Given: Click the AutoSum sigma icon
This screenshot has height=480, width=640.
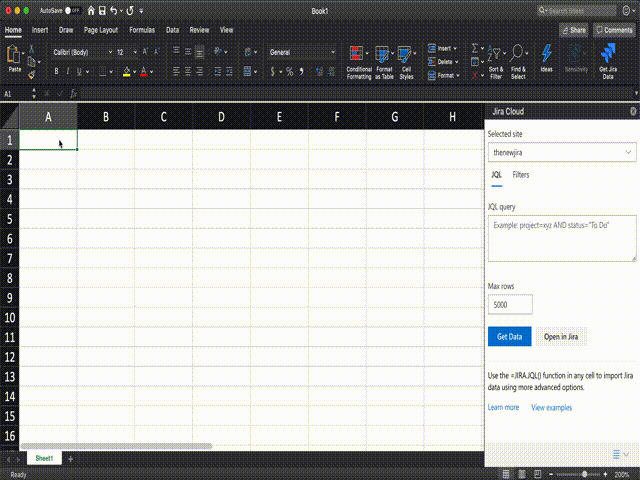Looking at the screenshot, I should click(x=475, y=49).
